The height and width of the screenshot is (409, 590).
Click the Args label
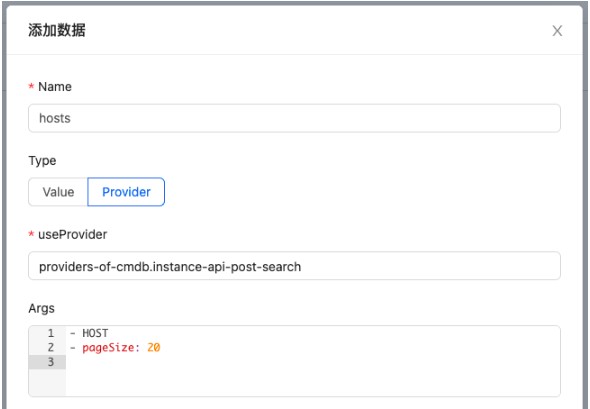coord(41,308)
